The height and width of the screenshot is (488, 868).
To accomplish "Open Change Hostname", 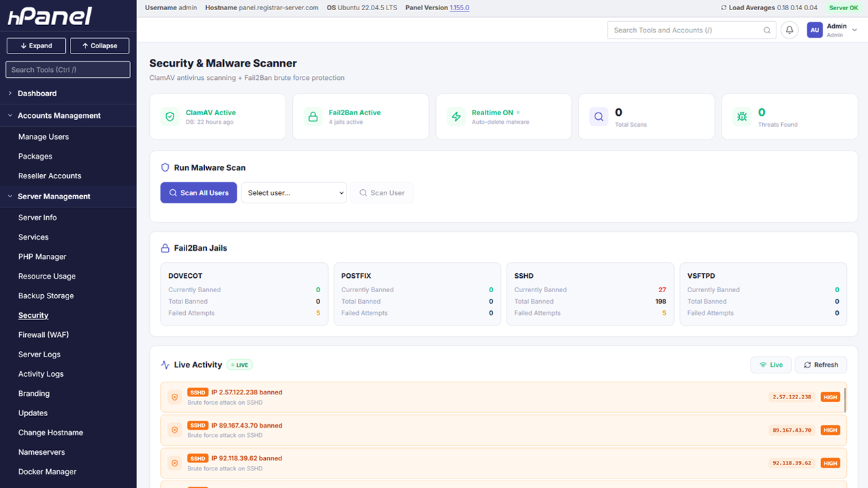I will pyautogui.click(x=51, y=433).
